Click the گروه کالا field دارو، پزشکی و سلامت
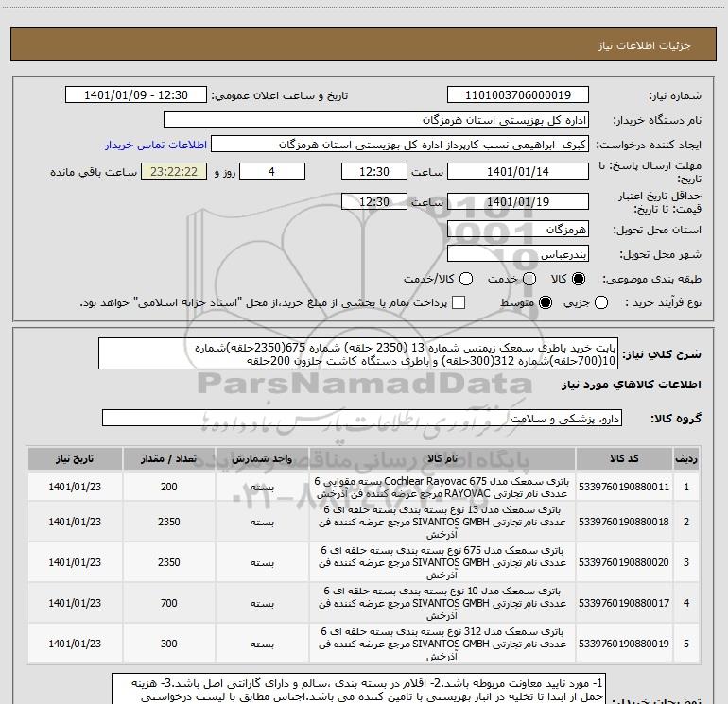This screenshot has height=704, width=728. 362,418
